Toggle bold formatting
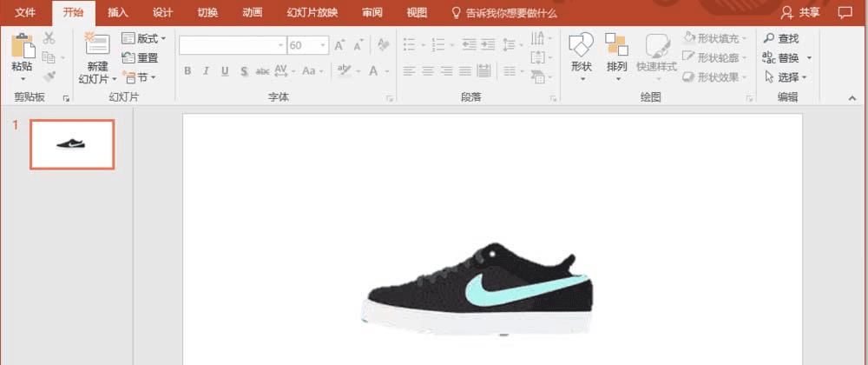 [187, 71]
